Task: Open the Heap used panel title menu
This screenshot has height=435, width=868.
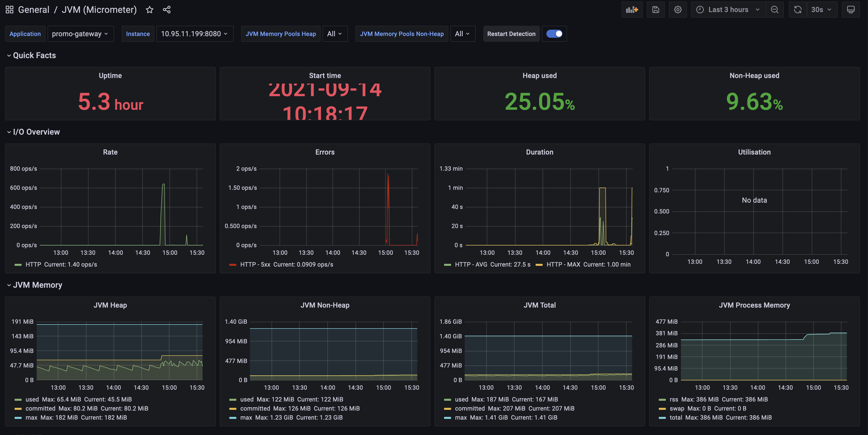Action: [x=539, y=76]
